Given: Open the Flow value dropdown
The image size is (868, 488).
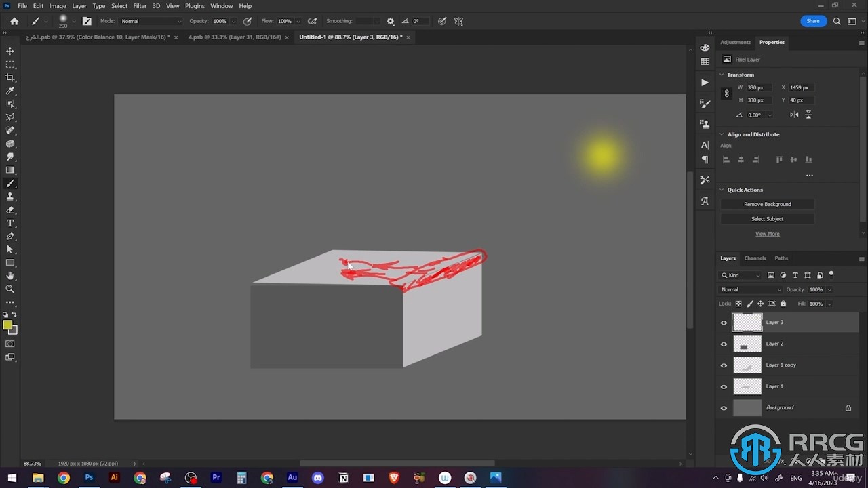Looking at the screenshot, I should pos(298,22).
